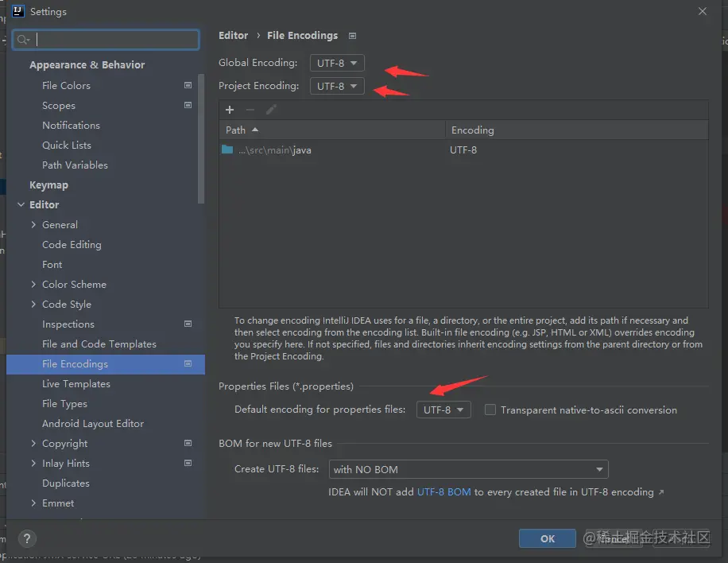Image resolution: width=728 pixels, height=563 pixels.
Task: Select File Colors settings page
Action: pos(66,85)
